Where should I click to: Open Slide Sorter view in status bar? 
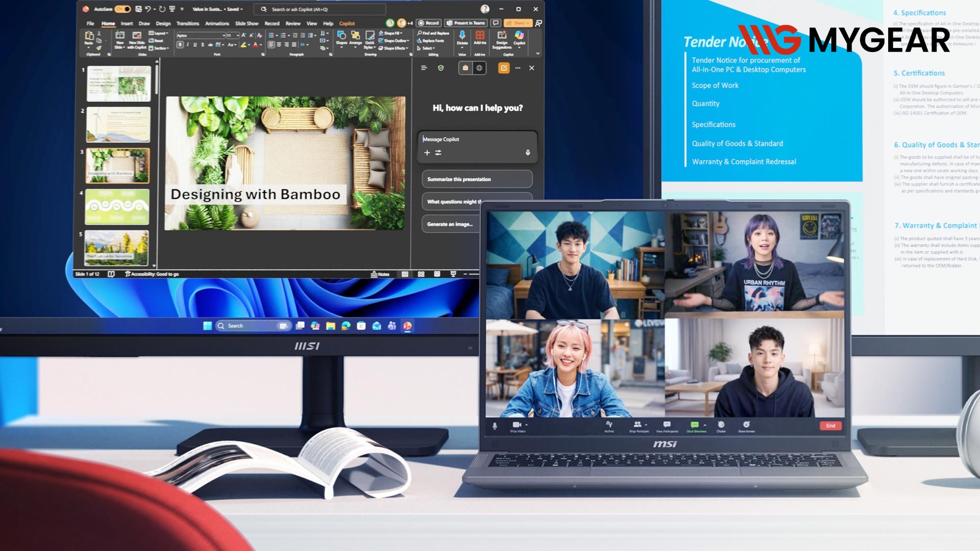click(421, 274)
